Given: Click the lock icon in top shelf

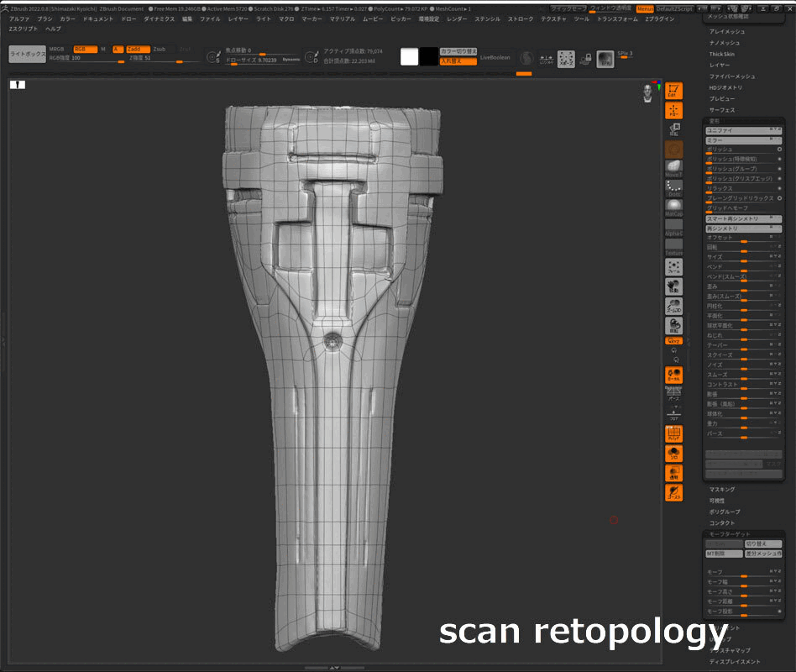Looking at the screenshot, I should [586, 59].
